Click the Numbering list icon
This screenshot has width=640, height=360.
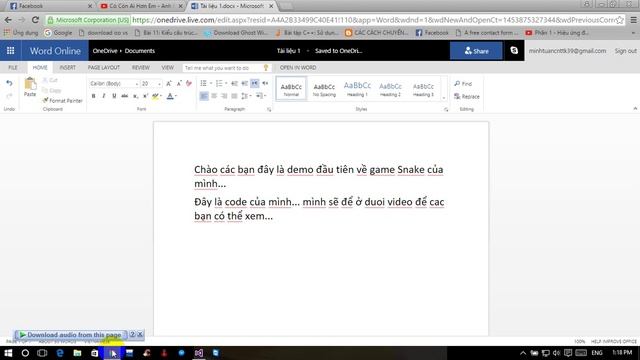point(219,83)
